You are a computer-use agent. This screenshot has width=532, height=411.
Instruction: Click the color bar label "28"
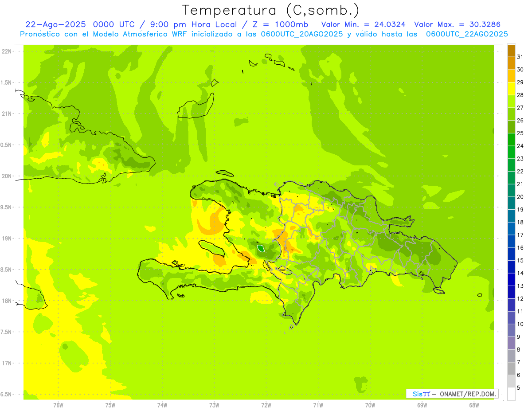pos(520,95)
